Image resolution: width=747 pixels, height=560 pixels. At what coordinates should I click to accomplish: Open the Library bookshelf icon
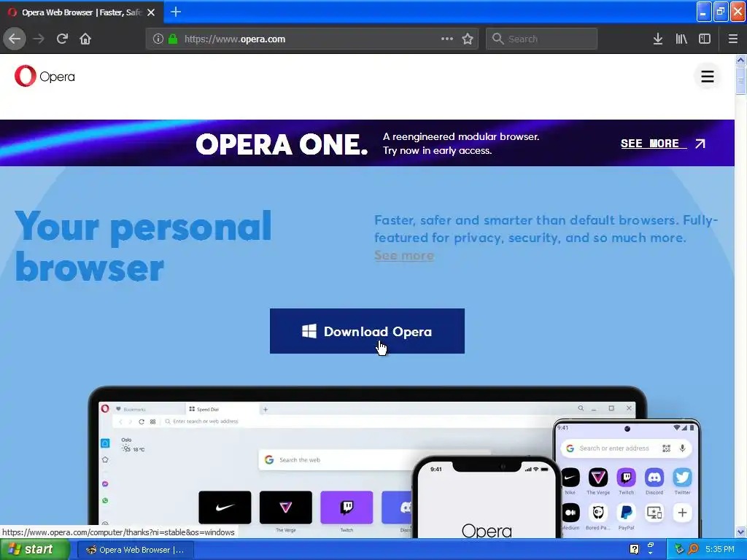point(681,39)
